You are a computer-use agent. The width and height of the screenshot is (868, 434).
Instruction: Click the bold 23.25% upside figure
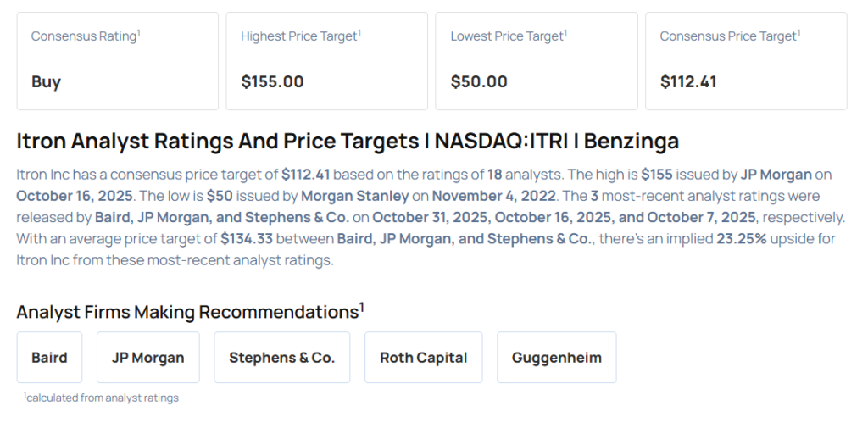point(741,238)
